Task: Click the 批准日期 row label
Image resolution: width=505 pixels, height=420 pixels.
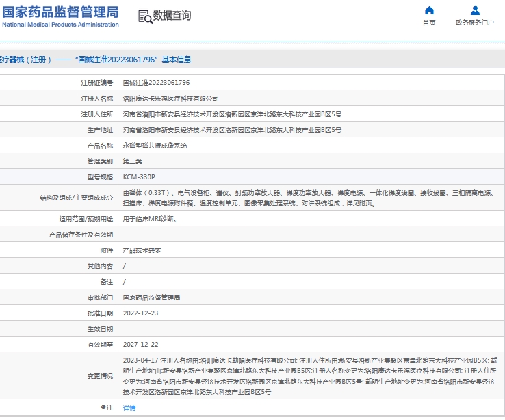Action: click(100, 313)
